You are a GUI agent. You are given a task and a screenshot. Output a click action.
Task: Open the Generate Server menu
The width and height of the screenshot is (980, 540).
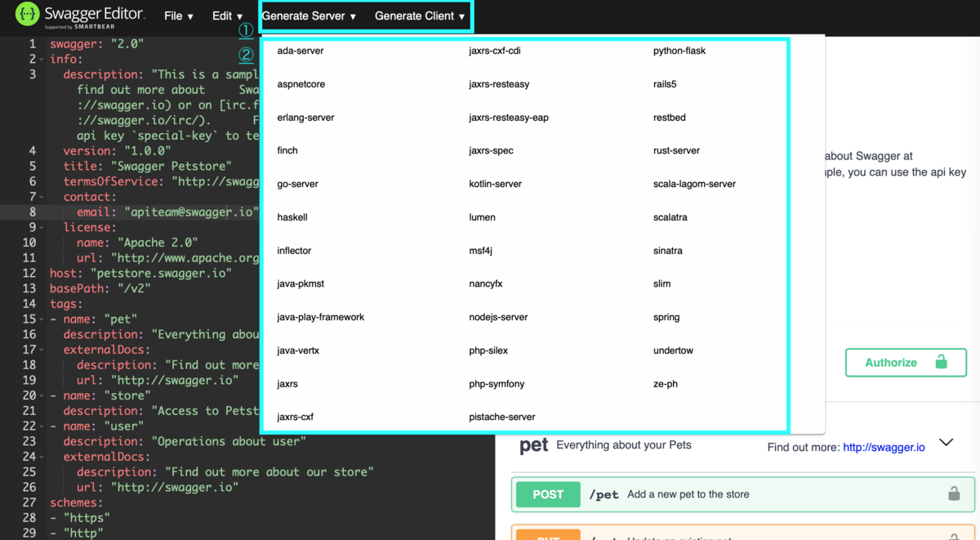[x=309, y=16]
